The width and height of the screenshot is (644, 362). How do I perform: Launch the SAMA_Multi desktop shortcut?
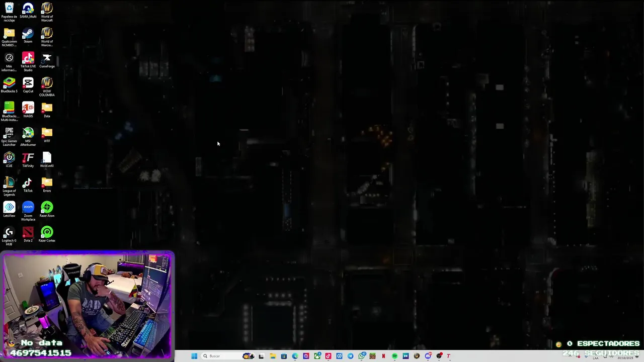point(28,11)
